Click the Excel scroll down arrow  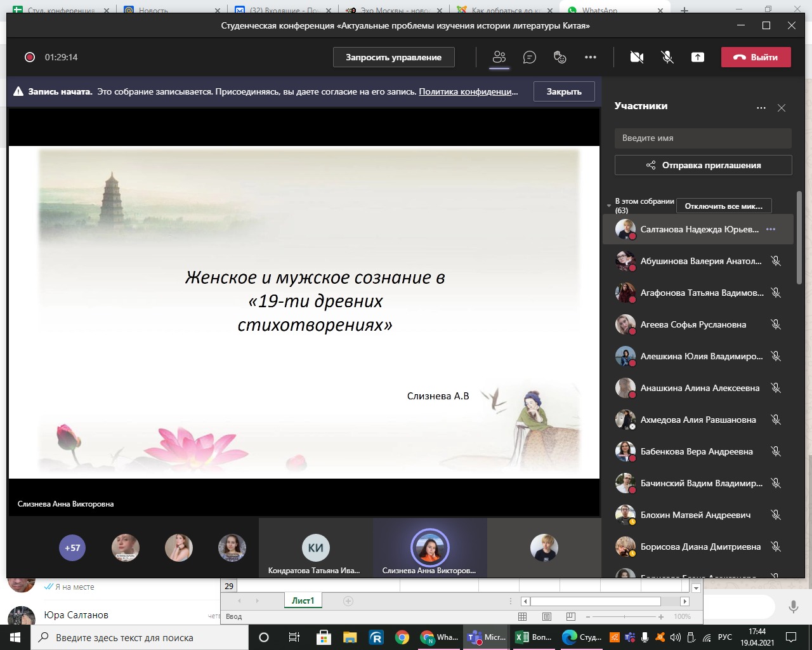pos(696,588)
